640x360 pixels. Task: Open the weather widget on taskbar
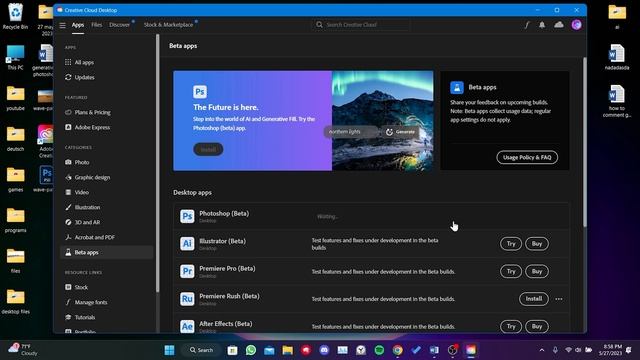[x=23, y=350]
